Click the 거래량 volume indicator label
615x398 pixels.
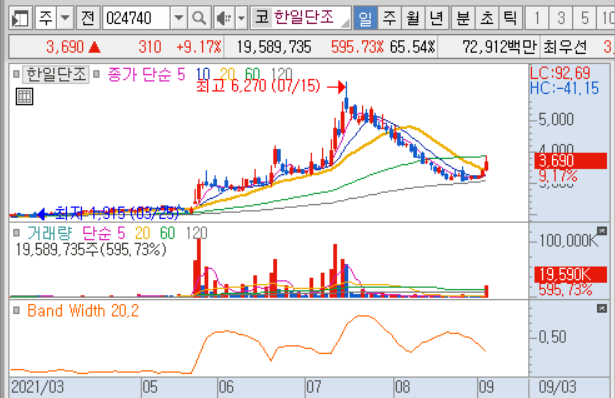50,233
